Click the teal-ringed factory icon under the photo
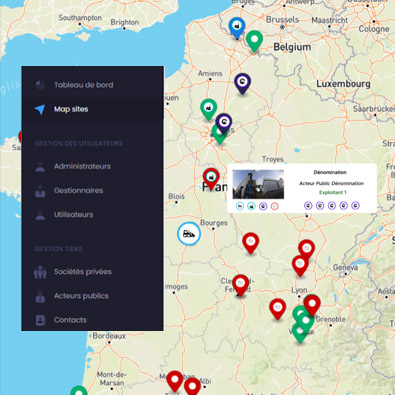Screen dimensions: 395x395 [x=251, y=206]
